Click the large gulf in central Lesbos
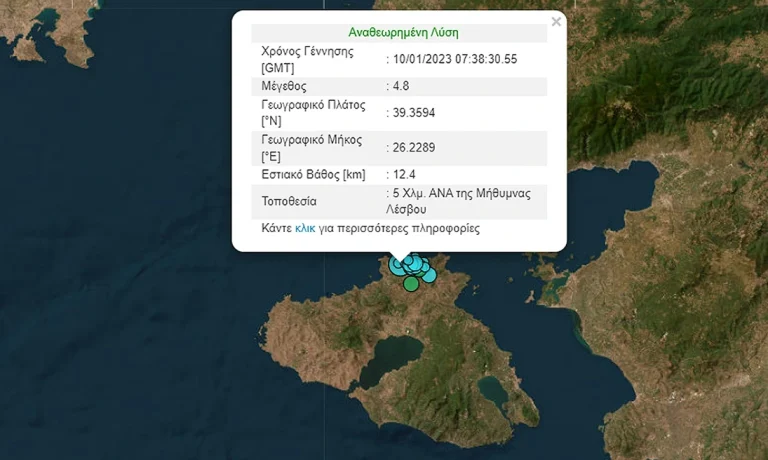The image size is (768, 460). click(390, 359)
